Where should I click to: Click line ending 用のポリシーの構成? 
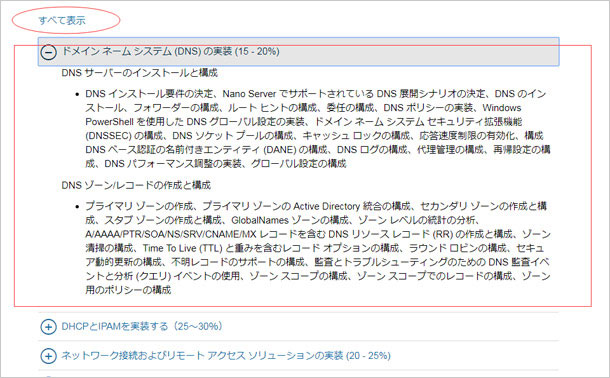pos(128,290)
